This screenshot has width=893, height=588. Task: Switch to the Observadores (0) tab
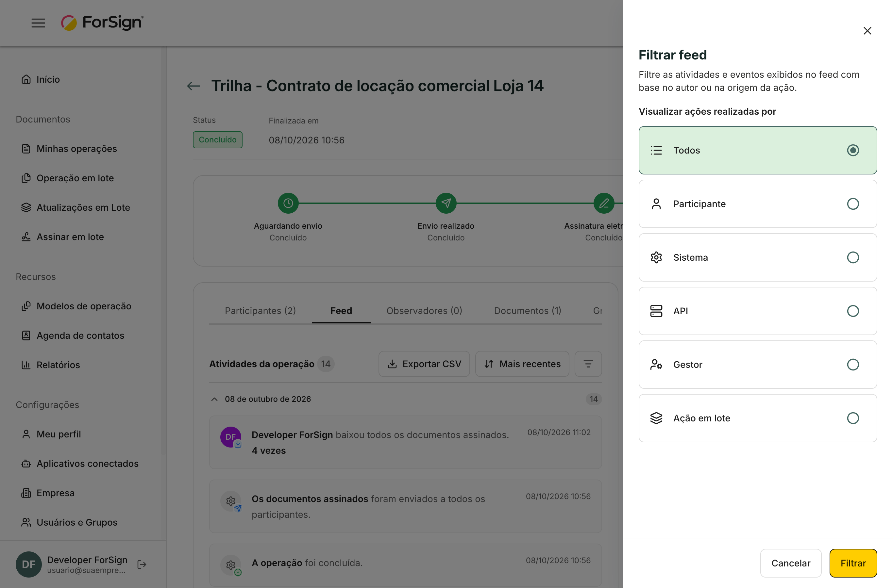pos(424,311)
